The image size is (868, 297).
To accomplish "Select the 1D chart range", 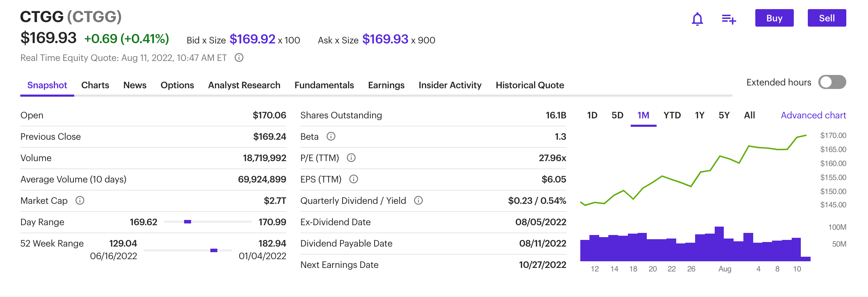I will (592, 115).
